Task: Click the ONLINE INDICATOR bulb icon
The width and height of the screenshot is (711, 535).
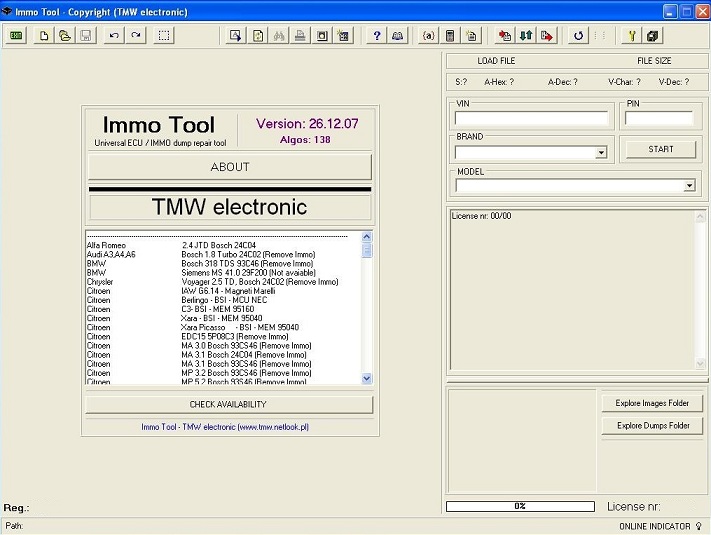Action: click(699, 526)
